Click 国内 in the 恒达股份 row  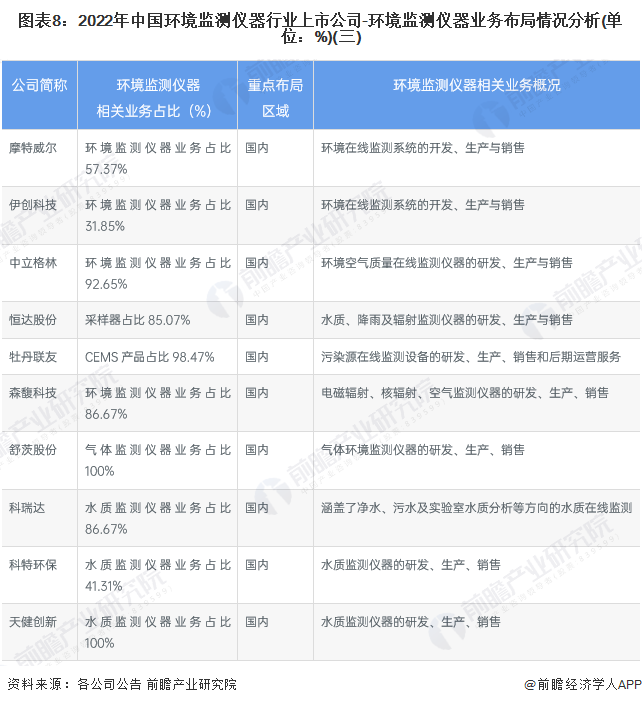pyautogui.click(x=257, y=320)
